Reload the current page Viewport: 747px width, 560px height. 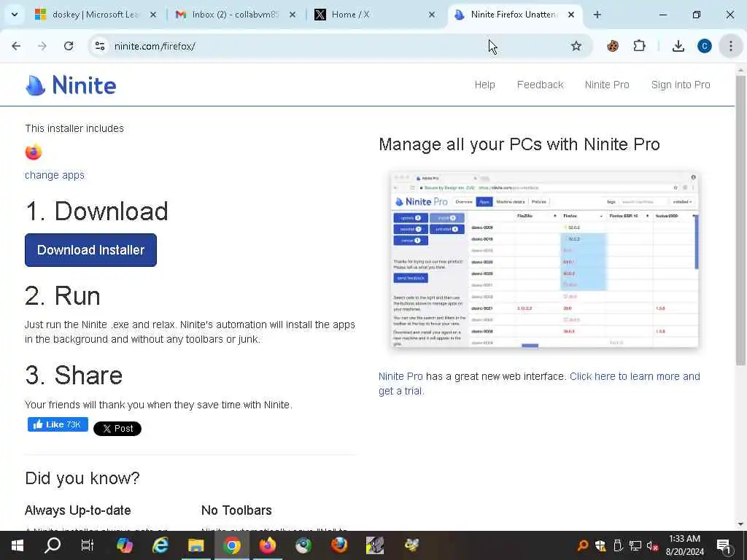(69, 46)
